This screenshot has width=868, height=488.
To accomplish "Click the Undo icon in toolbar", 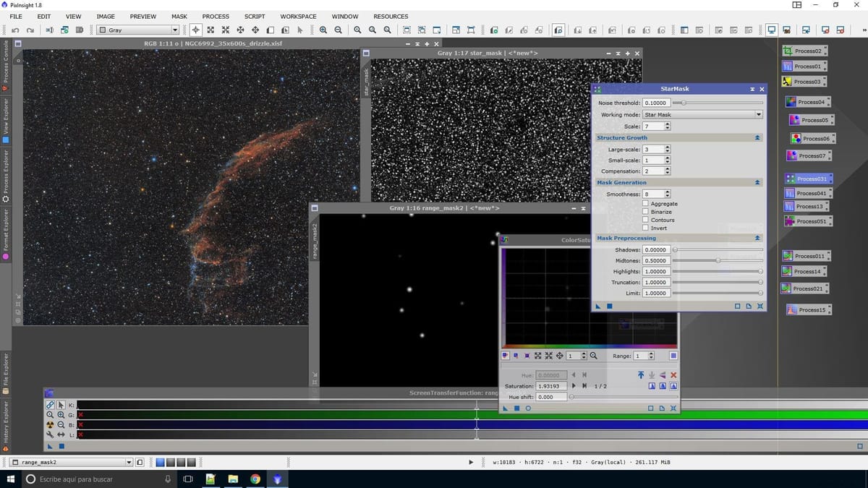I will pyautogui.click(x=15, y=30).
